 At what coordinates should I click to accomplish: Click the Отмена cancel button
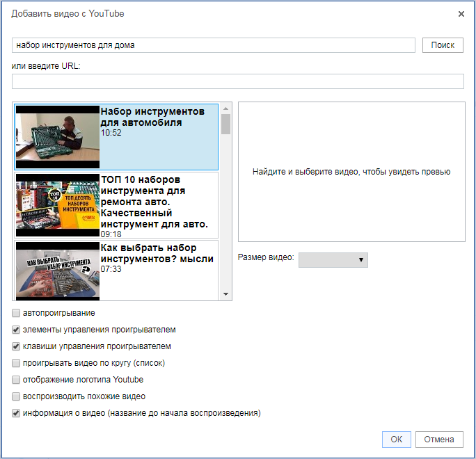[439, 440]
